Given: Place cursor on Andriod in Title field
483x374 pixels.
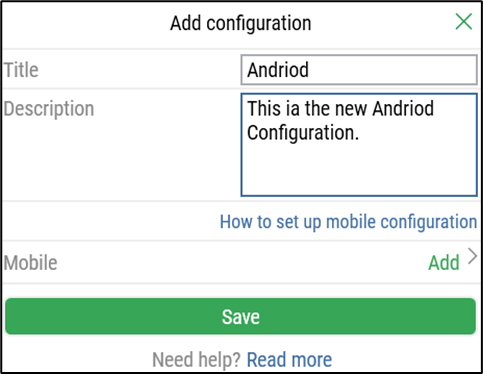Looking at the screenshot, I should click(x=278, y=70).
